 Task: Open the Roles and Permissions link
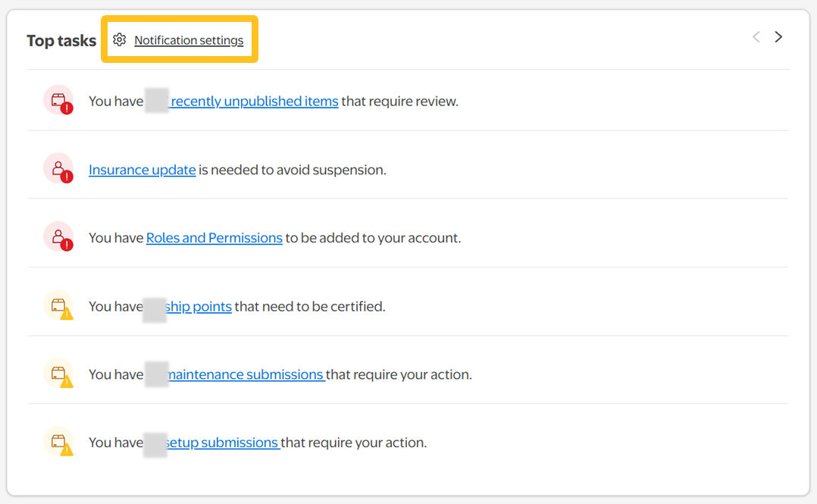pos(214,238)
